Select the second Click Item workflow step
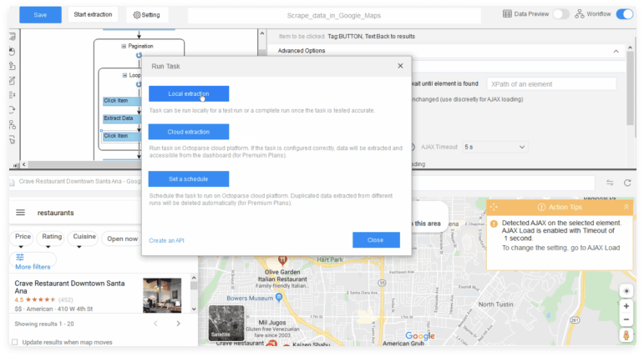 (x=121, y=136)
